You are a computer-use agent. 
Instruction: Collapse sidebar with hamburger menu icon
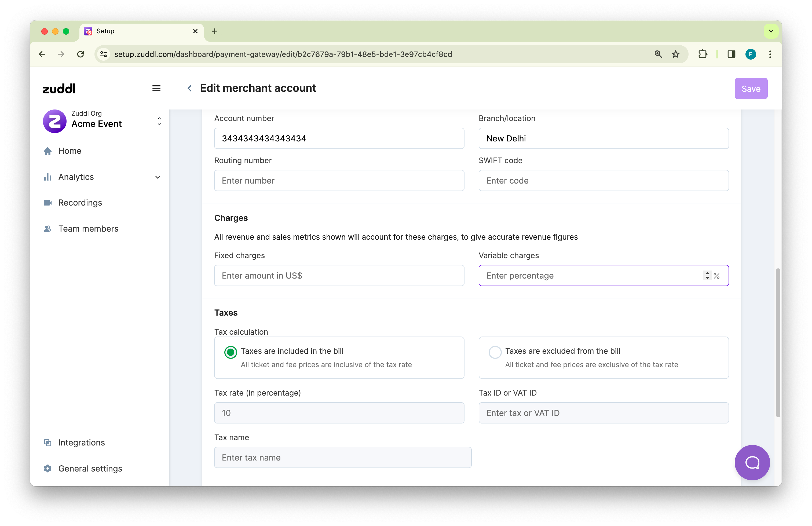tap(156, 89)
